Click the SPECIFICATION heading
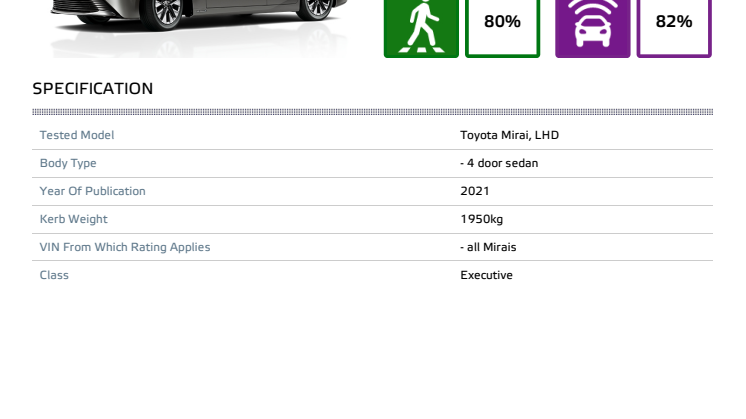This screenshot has width=746, height=419. (x=93, y=88)
